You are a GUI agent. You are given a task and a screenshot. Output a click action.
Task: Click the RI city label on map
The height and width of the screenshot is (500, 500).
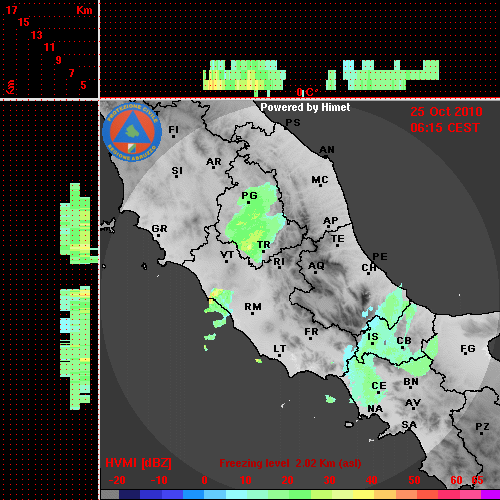[279, 262]
